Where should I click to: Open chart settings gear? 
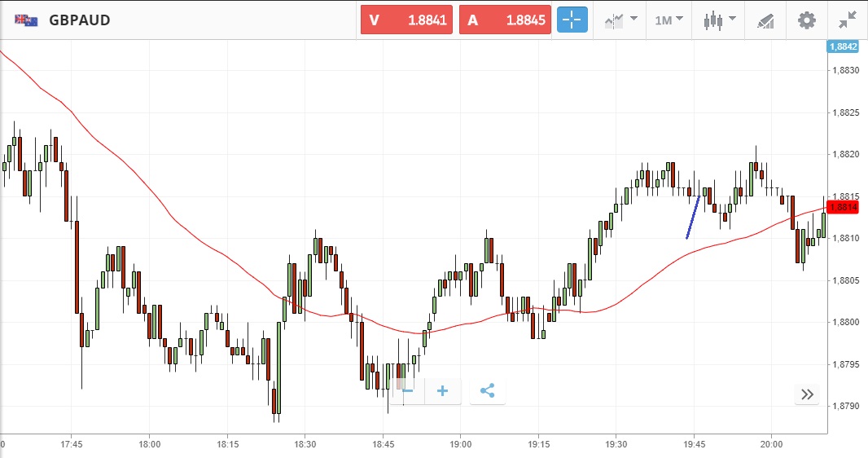click(x=806, y=20)
